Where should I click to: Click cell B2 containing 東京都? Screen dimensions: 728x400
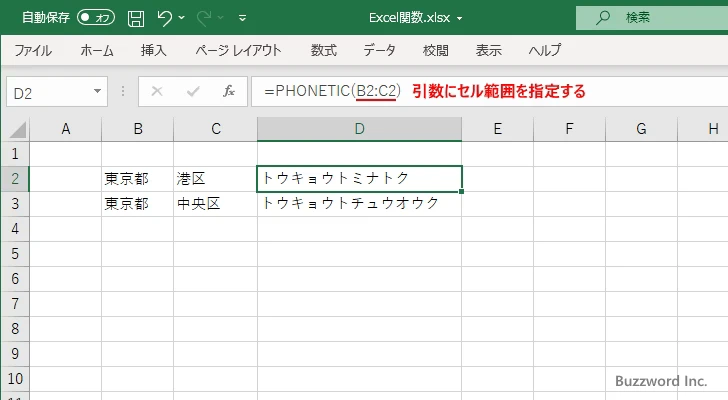(137, 179)
